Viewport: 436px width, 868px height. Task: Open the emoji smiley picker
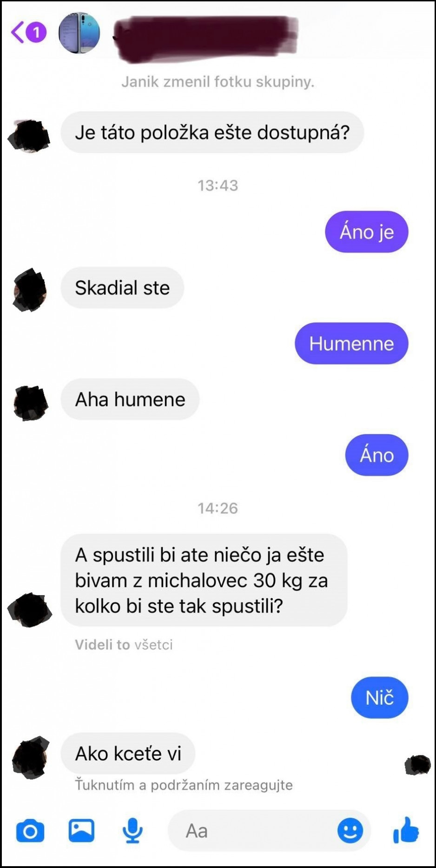tap(350, 830)
